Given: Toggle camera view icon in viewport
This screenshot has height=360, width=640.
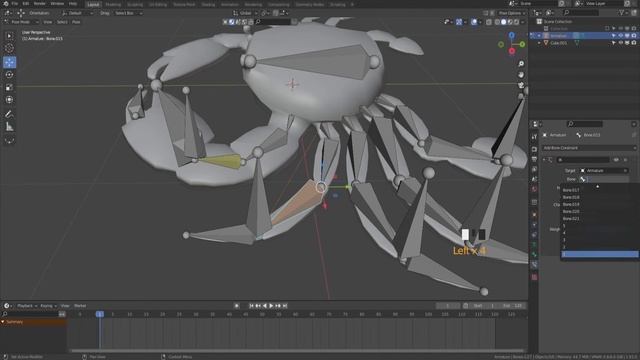Looking at the screenshot, I should pyautogui.click(x=521, y=85).
